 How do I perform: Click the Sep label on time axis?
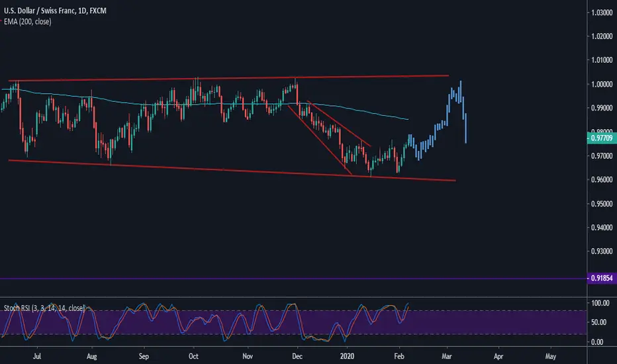[144, 356]
